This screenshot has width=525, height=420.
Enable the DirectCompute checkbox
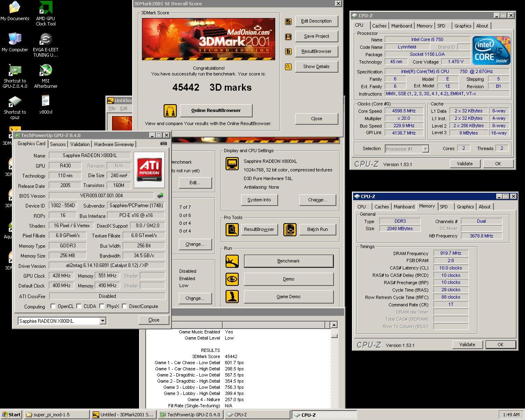[x=124, y=306]
